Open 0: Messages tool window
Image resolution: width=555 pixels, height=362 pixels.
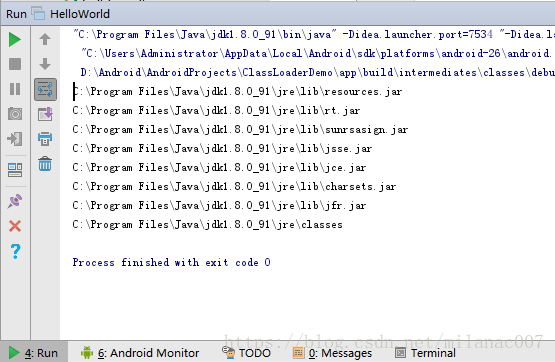(x=332, y=353)
